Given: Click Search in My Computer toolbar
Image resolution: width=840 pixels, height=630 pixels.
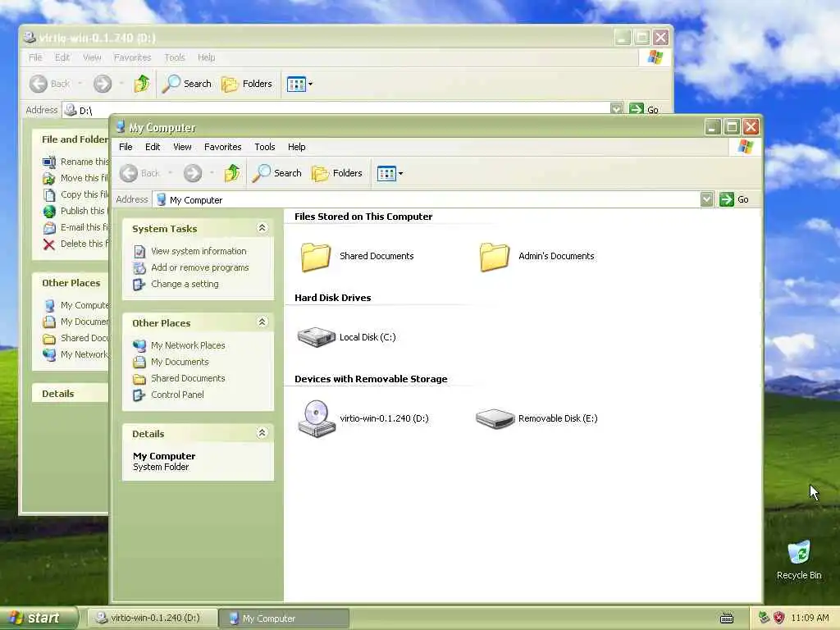Looking at the screenshot, I should pyautogui.click(x=276, y=173).
